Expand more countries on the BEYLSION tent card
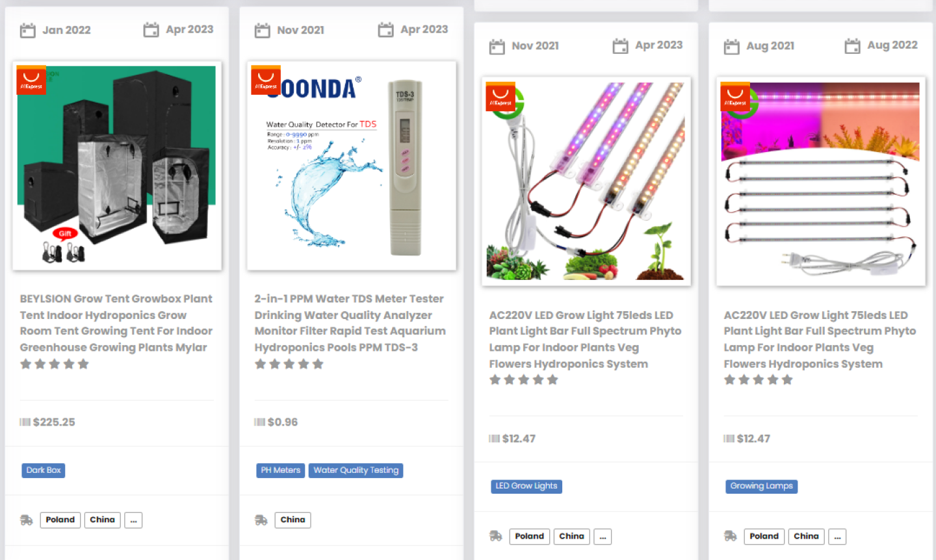The image size is (936, 560). point(133,520)
